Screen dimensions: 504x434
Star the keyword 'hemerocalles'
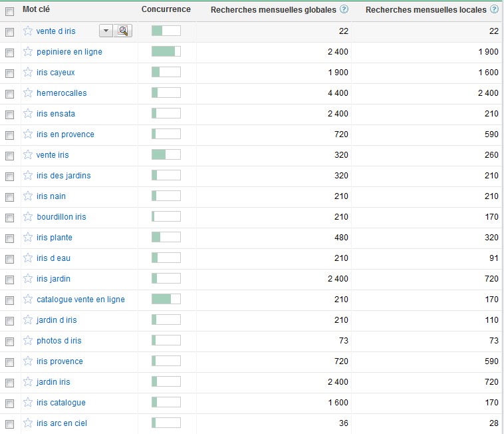coord(28,93)
